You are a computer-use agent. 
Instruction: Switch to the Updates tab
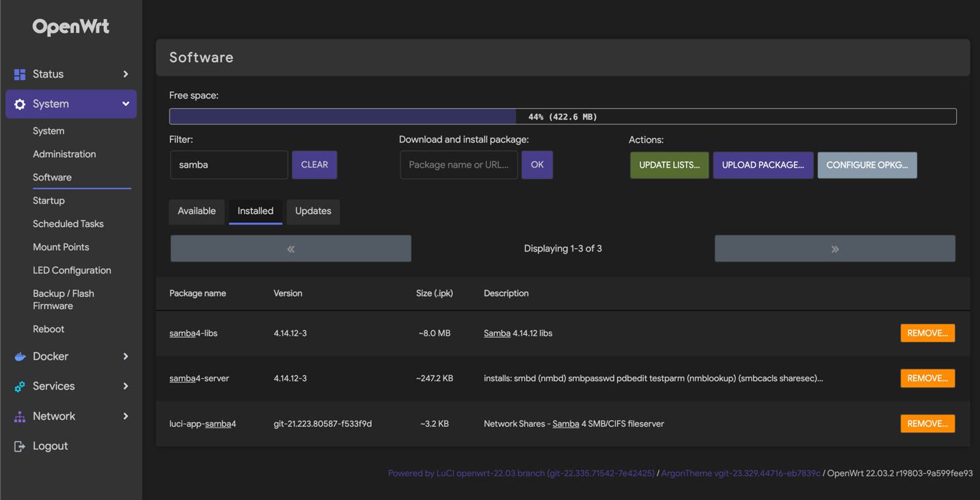313,211
